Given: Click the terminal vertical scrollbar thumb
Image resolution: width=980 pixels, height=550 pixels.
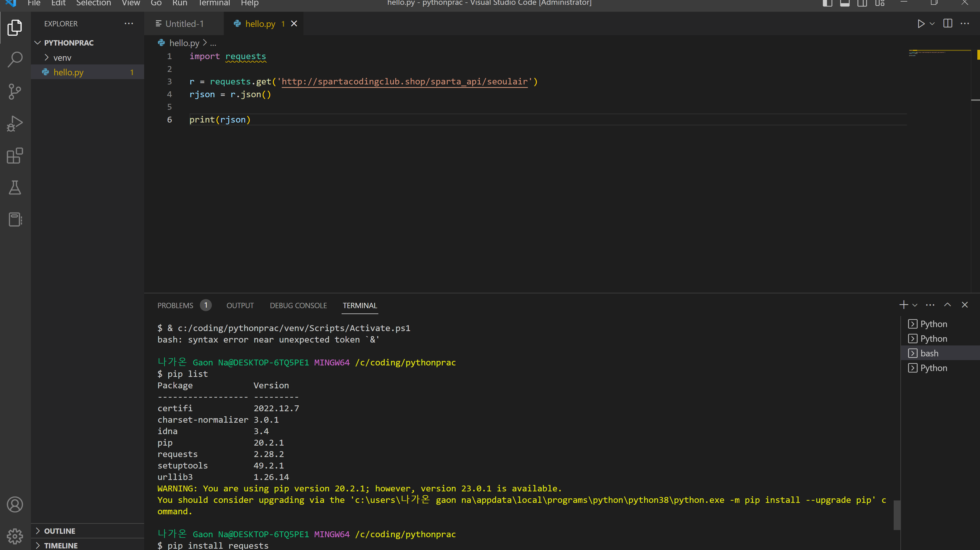Looking at the screenshot, I should [897, 515].
